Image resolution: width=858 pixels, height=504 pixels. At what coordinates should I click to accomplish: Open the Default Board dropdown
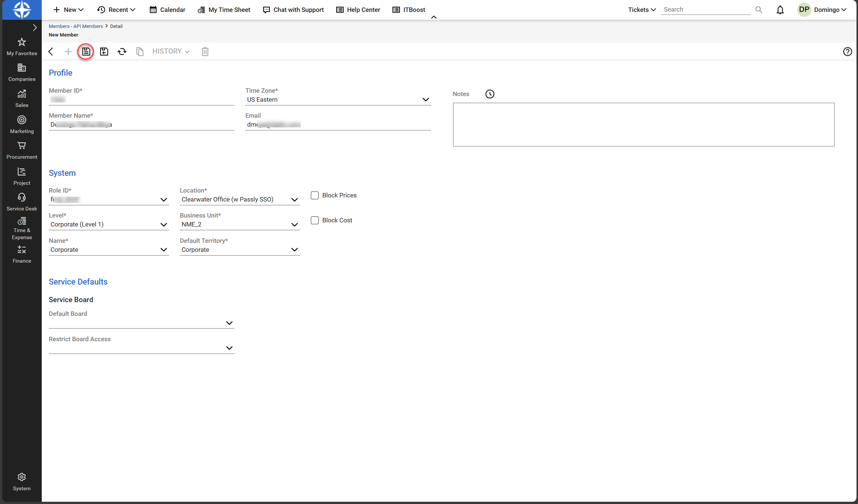tap(229, 323)
